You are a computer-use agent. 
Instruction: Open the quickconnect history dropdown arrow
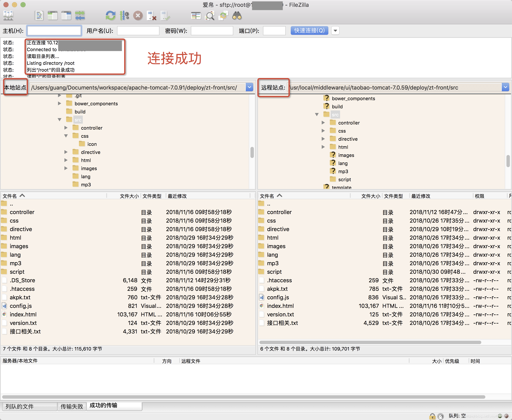pos(335,31)
